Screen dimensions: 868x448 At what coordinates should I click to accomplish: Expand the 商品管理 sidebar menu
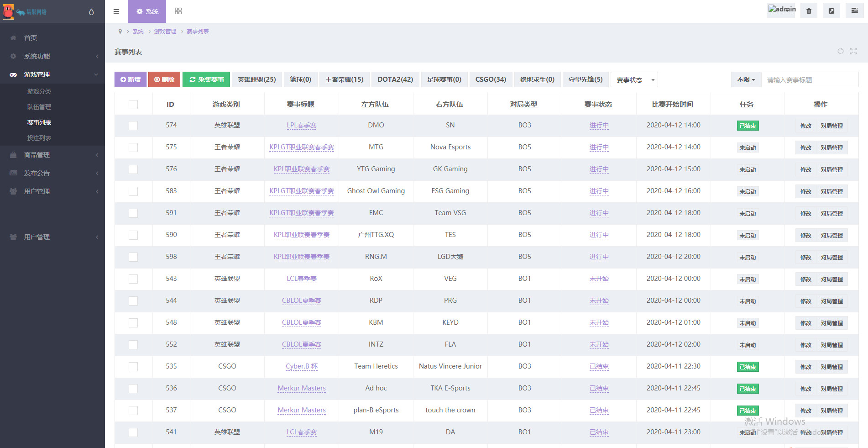(x=52, y=155)
